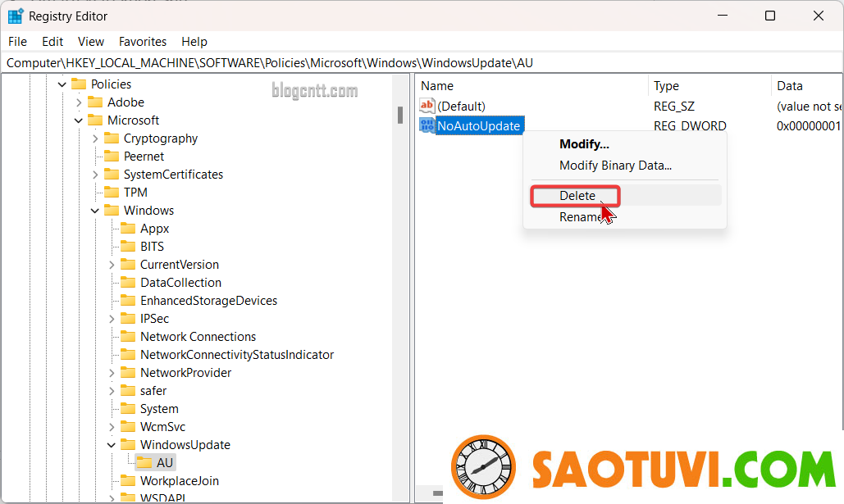Screen dimensions: 844x504
Task: Click the WindowsUpdate key label
Action: click(x=185, y=445)
